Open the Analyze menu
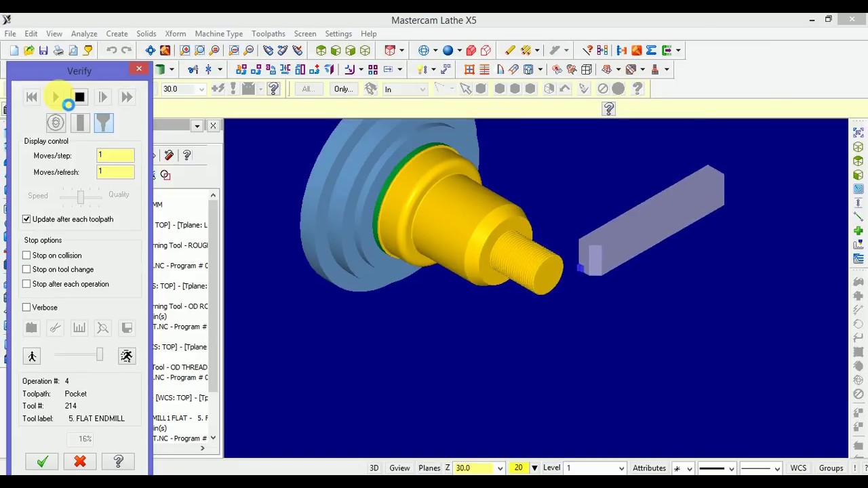 click(84, 34)
